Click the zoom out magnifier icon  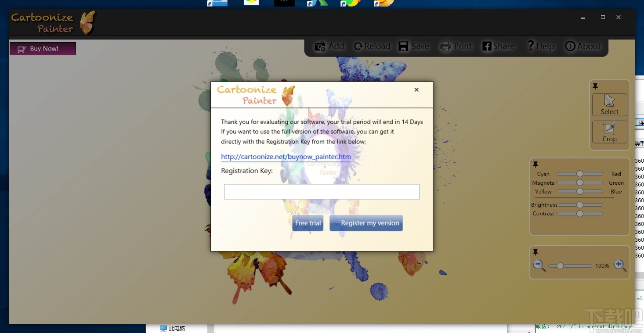(x=539, y=265)
